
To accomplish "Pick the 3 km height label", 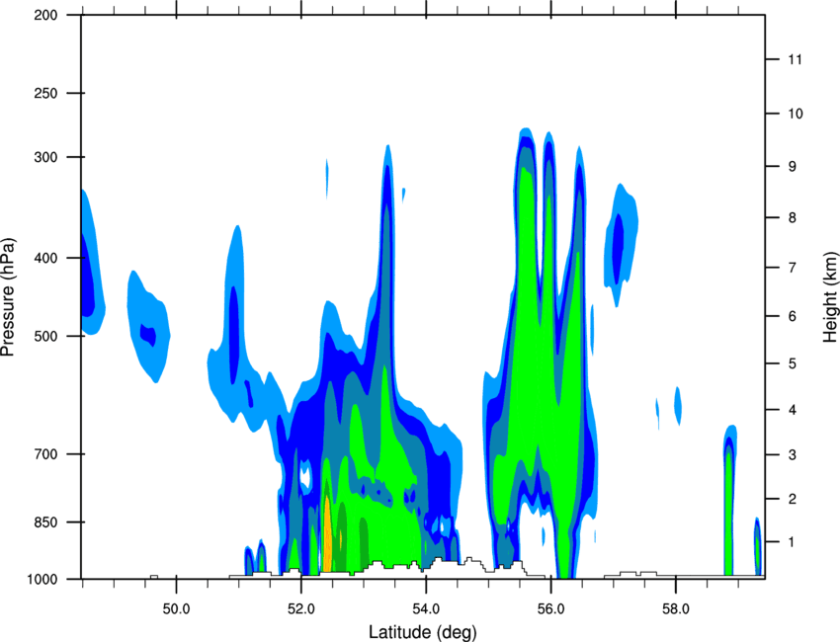I will click(x=792, y=454).
